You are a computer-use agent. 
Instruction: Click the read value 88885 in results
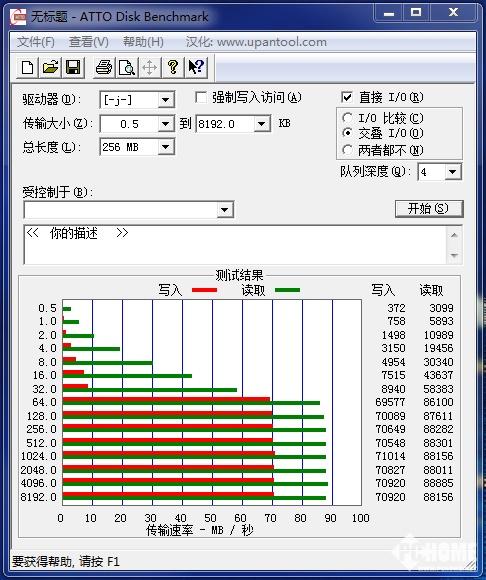coord(438,483)
